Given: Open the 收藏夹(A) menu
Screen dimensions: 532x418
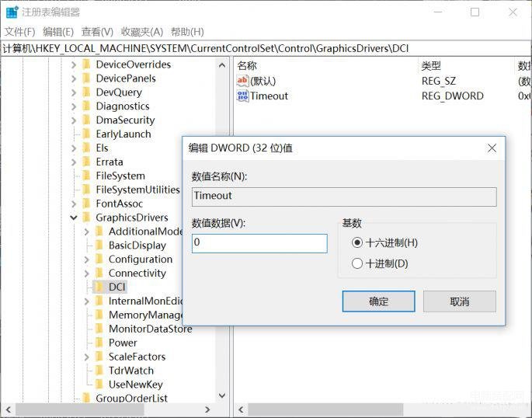Looking at the screenshot, I should coord(142,32).
